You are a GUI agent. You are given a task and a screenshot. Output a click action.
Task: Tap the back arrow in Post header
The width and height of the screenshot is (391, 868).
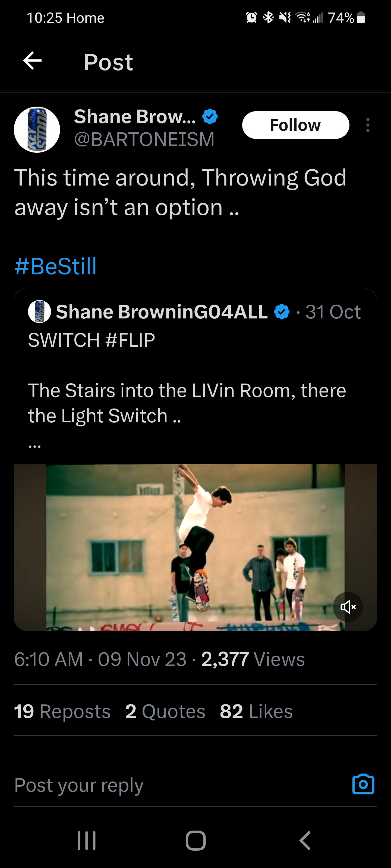32,61
